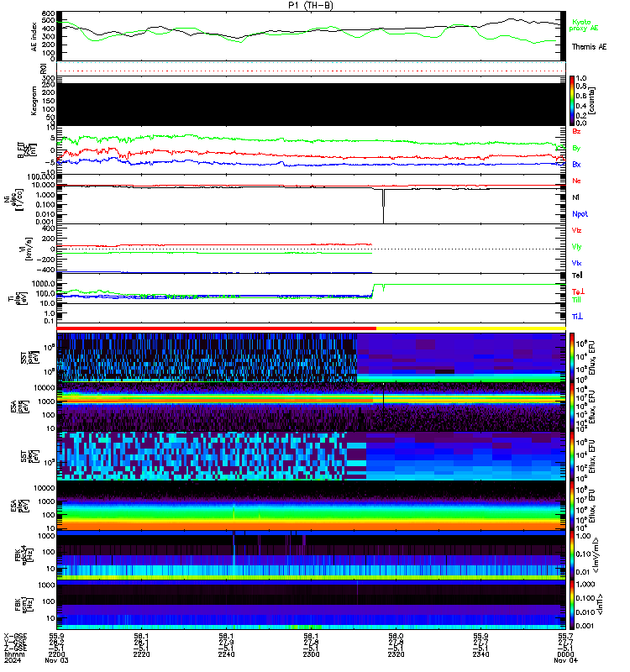Click the plot title P1 (TH-B)

(311, 5)
